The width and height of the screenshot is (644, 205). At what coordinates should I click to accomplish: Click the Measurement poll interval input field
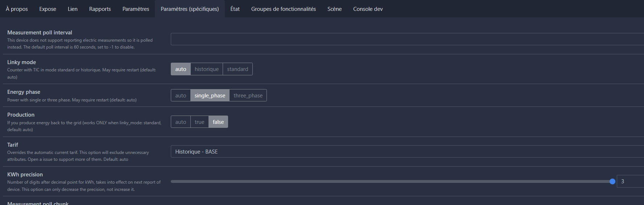pos(407,39)
